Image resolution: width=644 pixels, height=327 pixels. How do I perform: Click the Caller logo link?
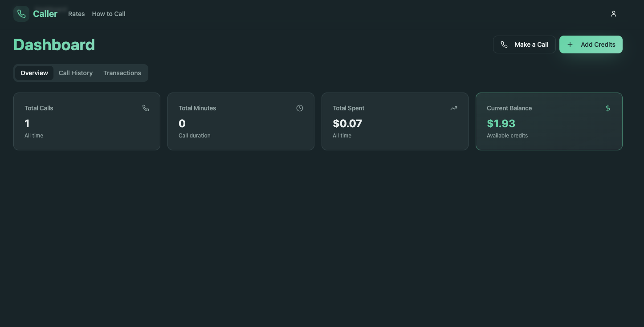point(36,14)
